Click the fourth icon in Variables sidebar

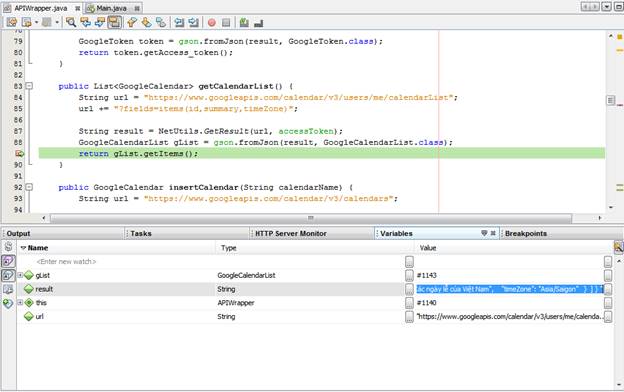tap(8, 289)
